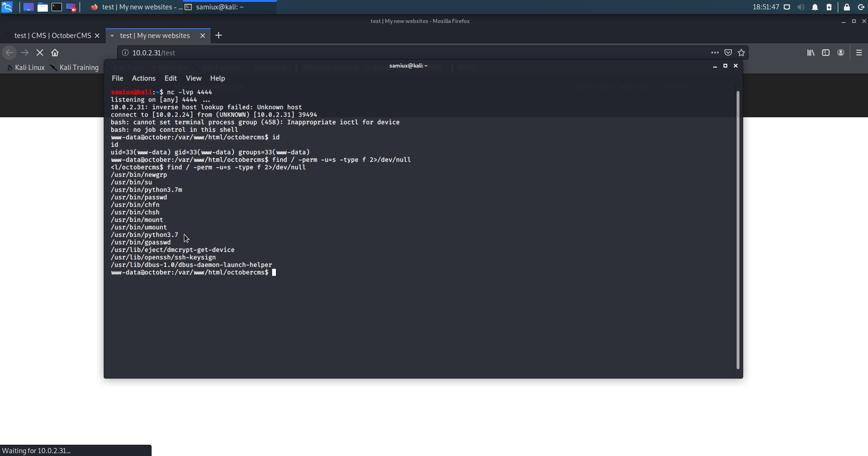This screenshot has width=868, height=456.
Task: Open a new Firefox tab
Action: 219,36
